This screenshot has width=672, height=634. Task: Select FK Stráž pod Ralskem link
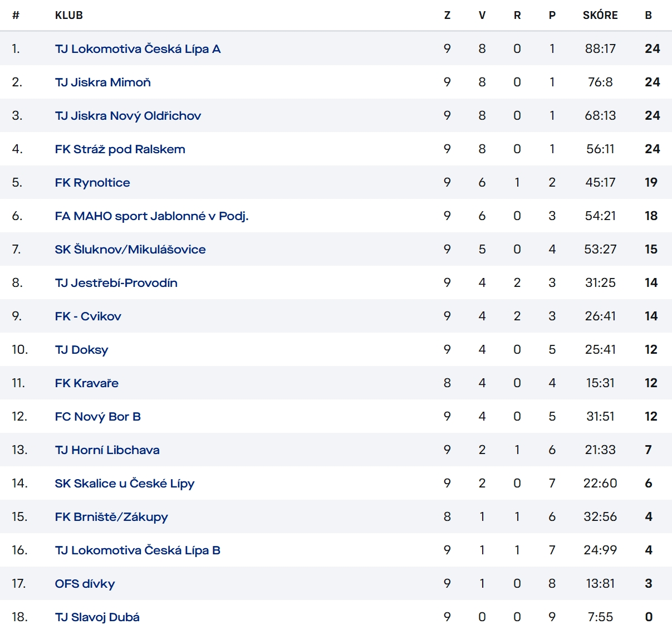coord(120,149)
